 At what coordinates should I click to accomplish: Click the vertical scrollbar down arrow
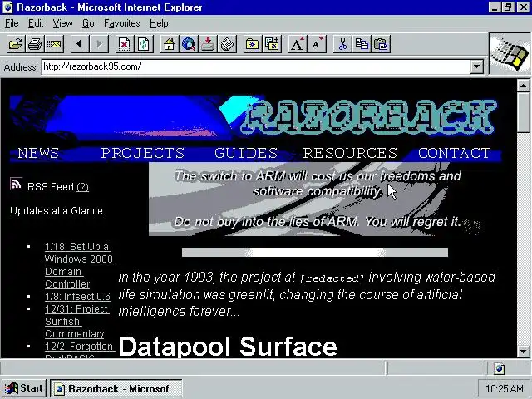(524, 351)
